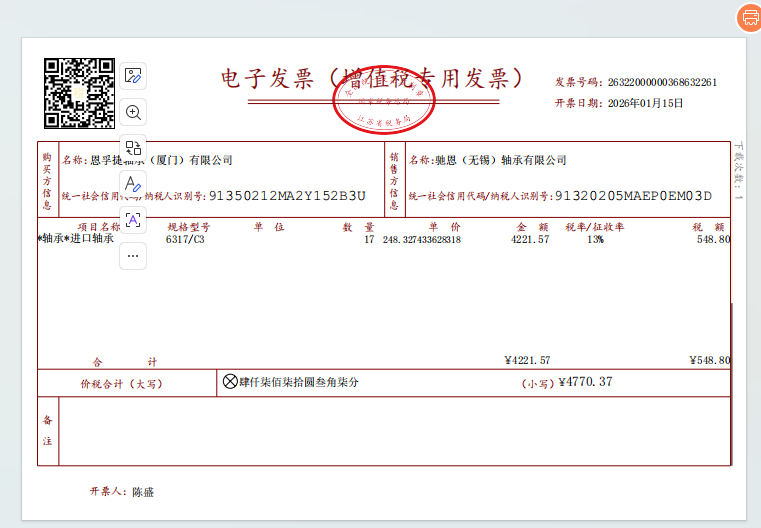Click the item name *轴承*进口轴承
The height and width of the screenshot is (528, 761).
coord(75,239)
